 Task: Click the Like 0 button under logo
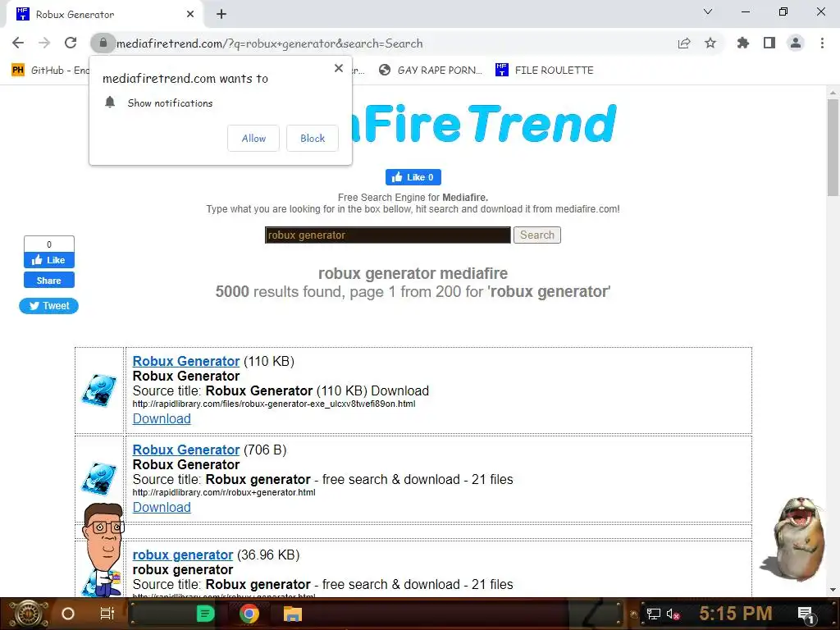click(413, 177)
